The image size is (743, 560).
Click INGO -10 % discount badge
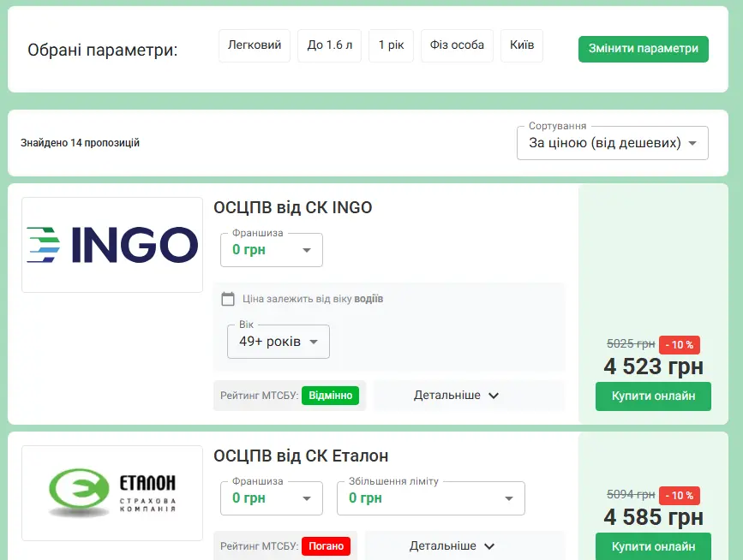(x=679, y=344)
